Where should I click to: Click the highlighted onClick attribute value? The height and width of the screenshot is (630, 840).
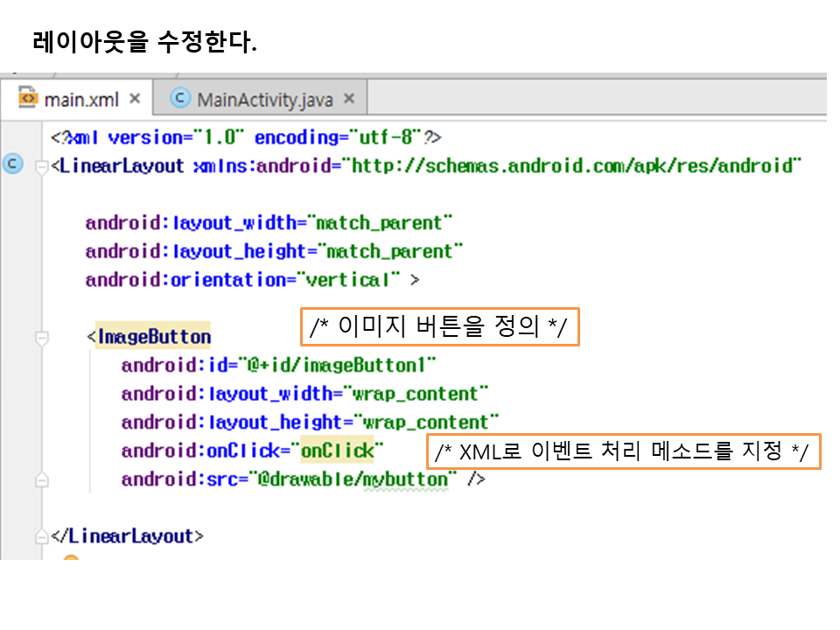tap(336, 451)
